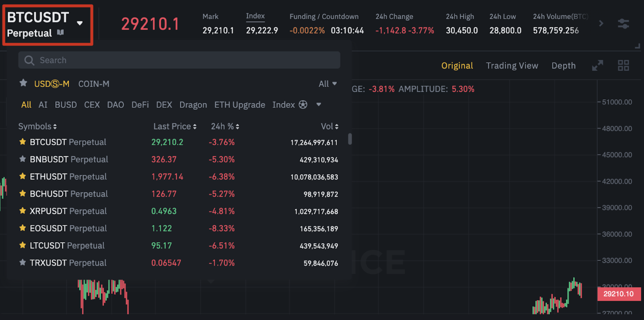Click the symbol list scrollbar thumb
This screenshot has height=320, width=644.
coord(350,139)
